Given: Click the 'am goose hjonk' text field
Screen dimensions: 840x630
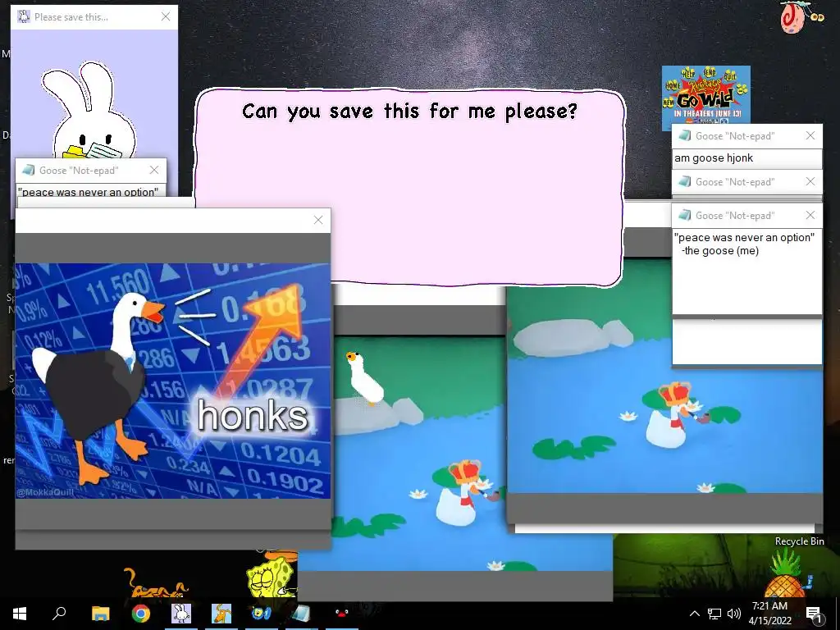Looking at the screenshot, I should click(746, 158).
